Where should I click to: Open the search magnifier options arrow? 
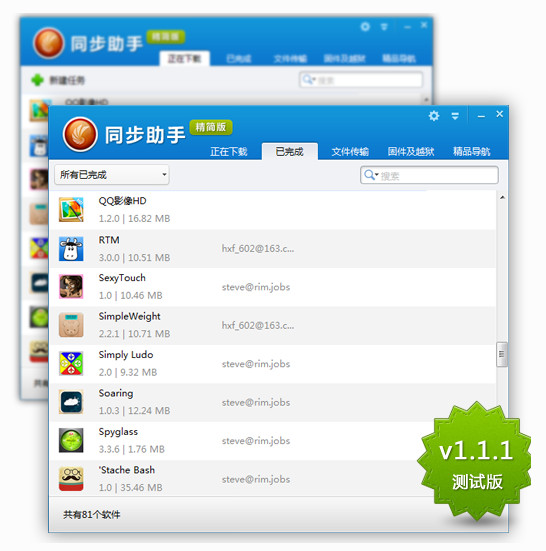(377, 175)
